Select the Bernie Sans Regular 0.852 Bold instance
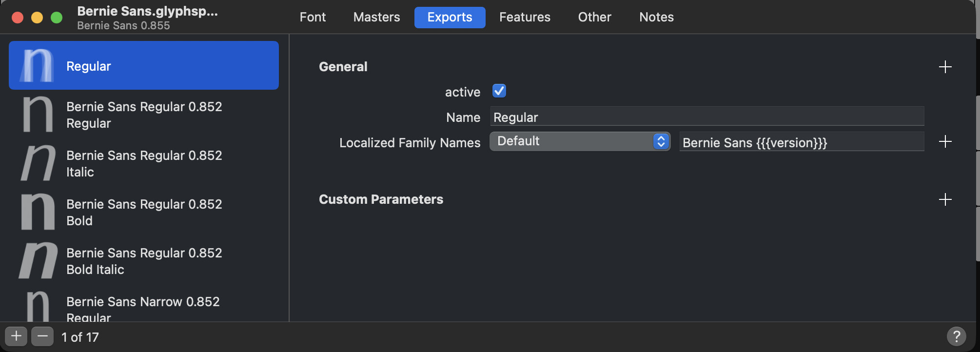Image resolution: width=980 pixels, height=352 pixels. click(x=144, y=212)
